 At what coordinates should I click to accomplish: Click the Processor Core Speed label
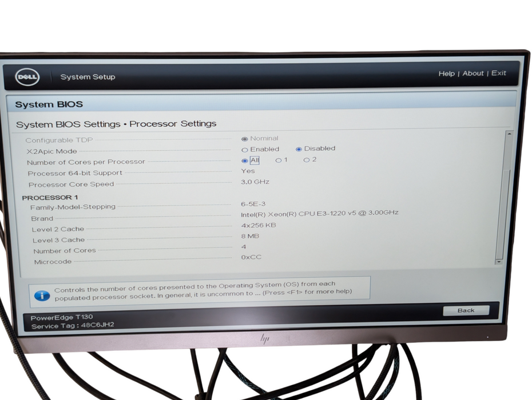click(x=72, y=185)
